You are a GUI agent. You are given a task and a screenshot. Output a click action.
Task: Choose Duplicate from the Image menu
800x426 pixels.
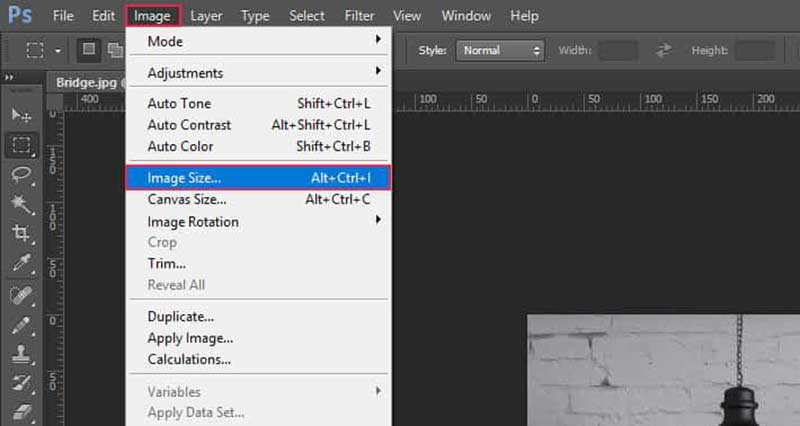coord(259,317)
